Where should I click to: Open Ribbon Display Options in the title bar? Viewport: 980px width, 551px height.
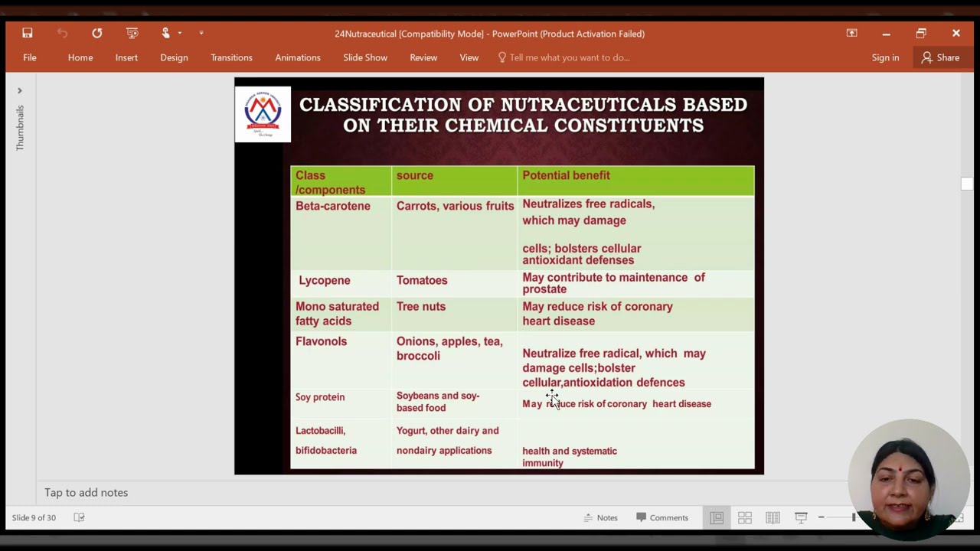pyautogui.click(x=851, y=33)
